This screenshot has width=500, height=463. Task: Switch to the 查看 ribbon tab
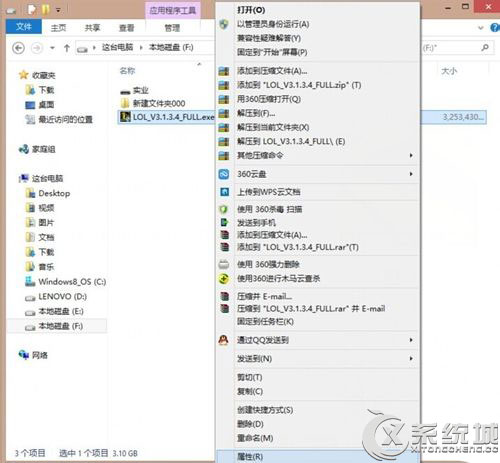tap(126, 28)
